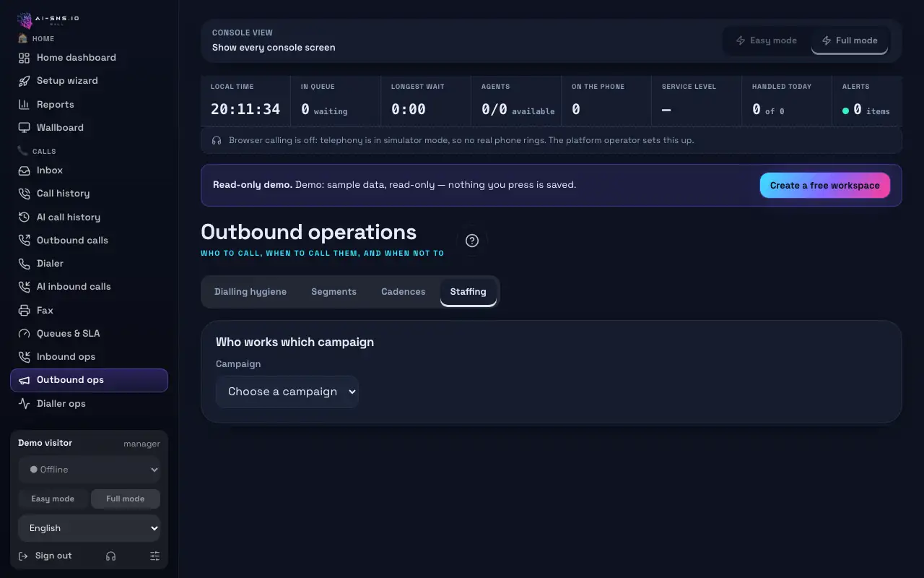Click the Wallboard monitor icon
The height and width of the screenshot is (578, 924).
coord(24,128)
